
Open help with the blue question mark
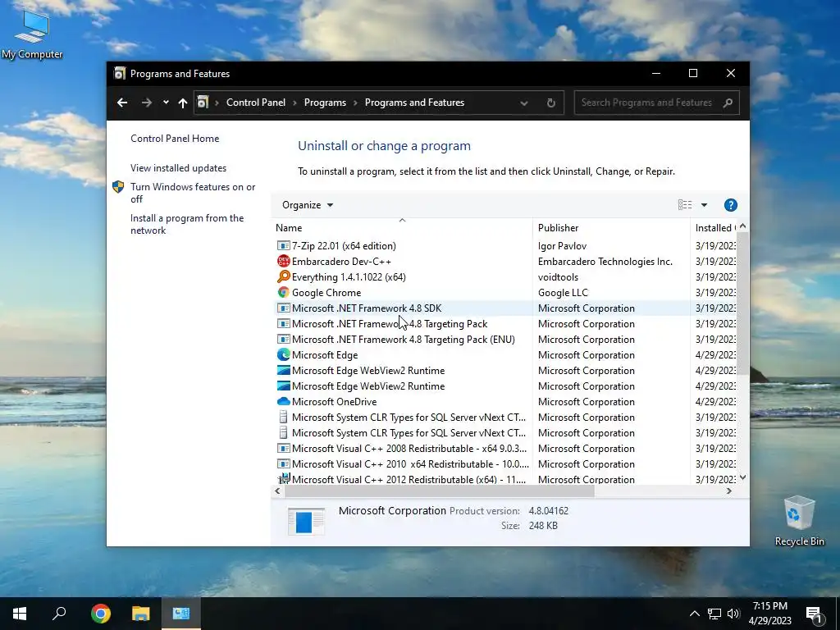pos(730,205)
